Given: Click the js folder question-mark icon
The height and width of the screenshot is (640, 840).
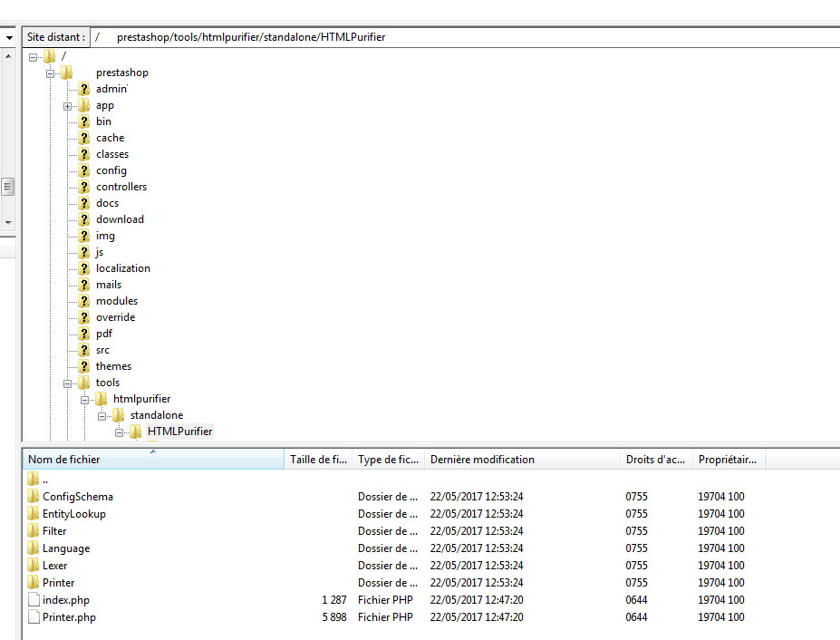Looking at the screenshot, I should 84,252.
